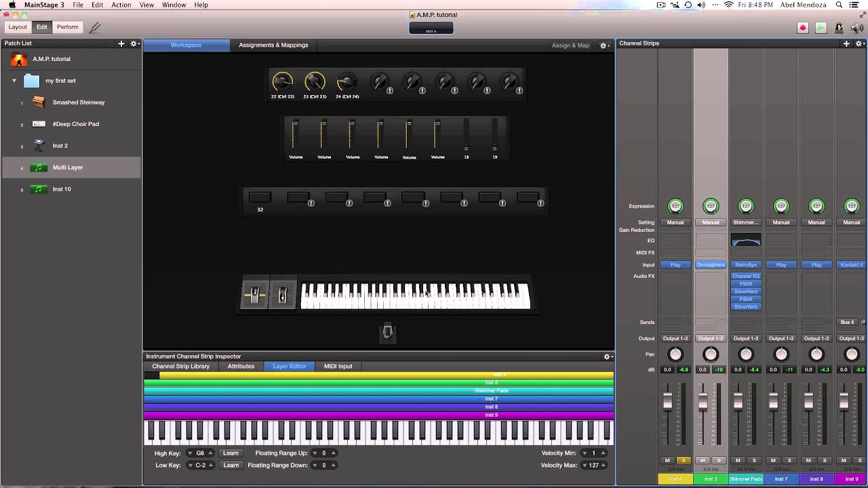Select the Multi Layer patch icon

39,167
